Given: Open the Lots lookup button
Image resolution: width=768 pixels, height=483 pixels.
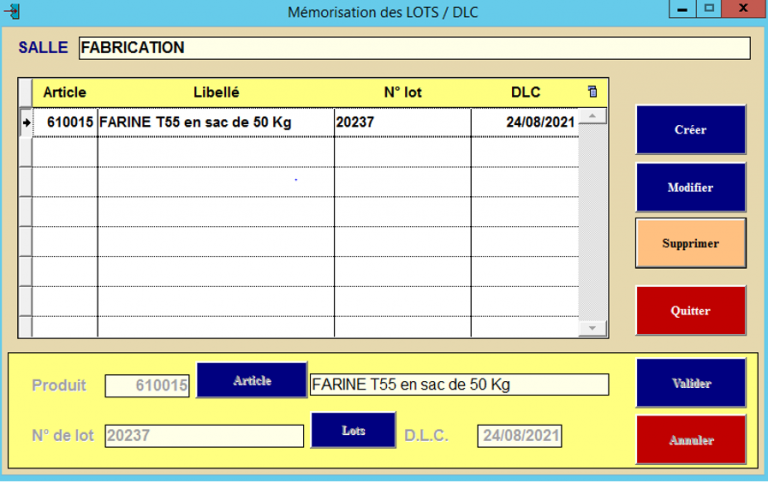Looking at the screenshot, I should [x=339, y=430].
